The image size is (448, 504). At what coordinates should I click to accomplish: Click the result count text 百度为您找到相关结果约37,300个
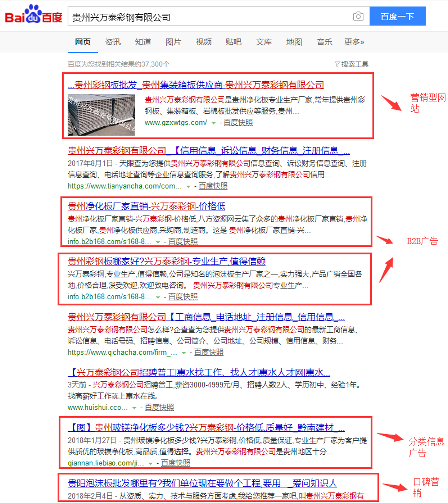[x=118, y=64]
